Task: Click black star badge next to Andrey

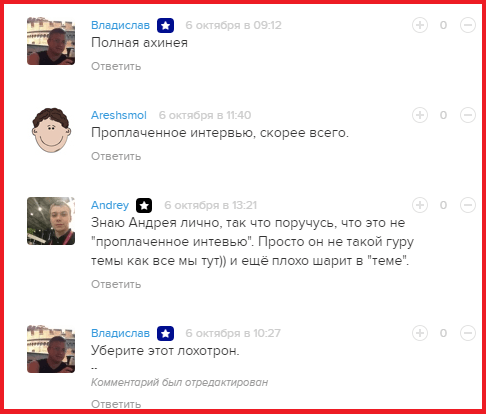Action: (144, 205)
